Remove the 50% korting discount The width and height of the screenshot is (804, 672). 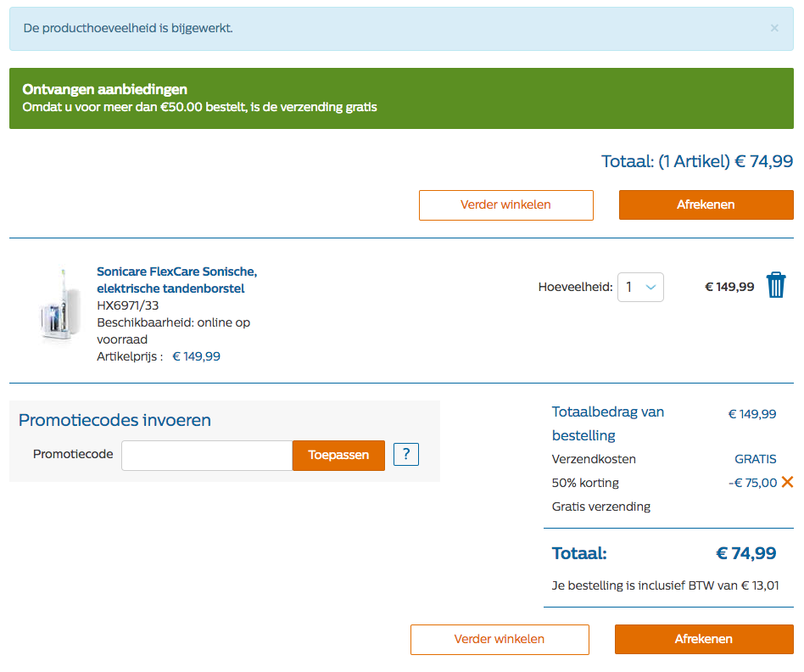click(787, 483)
